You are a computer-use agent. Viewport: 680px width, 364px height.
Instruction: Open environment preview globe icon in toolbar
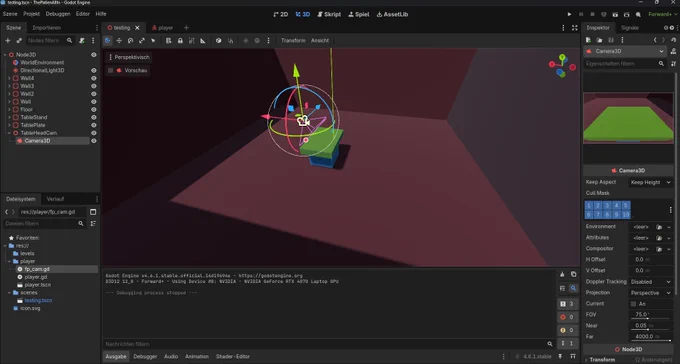tap(257, 40)
